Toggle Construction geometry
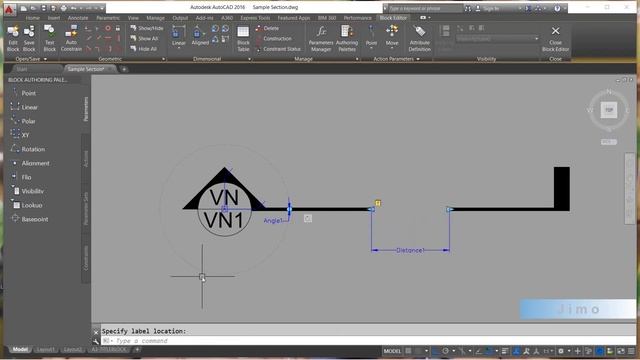Screen dimensions: 640x360 click(x=274, y=38)
